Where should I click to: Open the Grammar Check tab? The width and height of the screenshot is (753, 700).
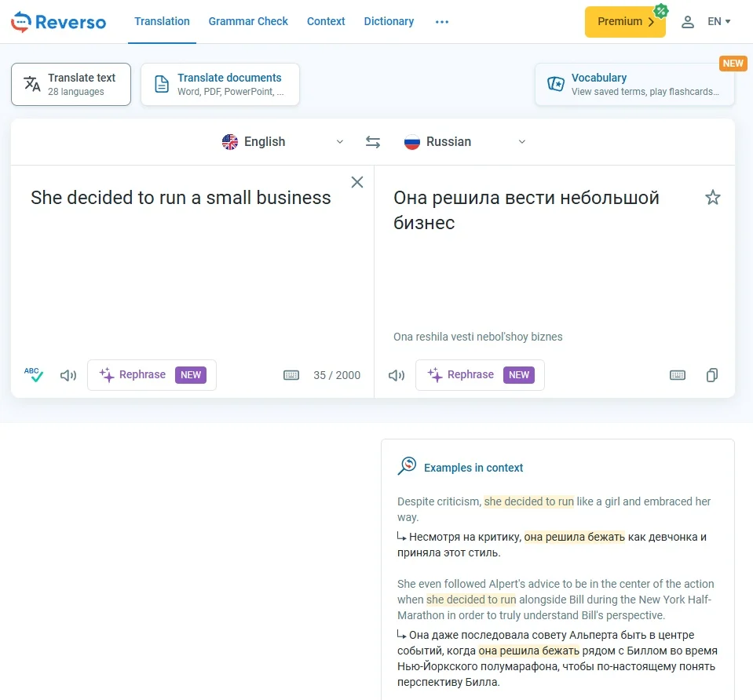coord(248,22)
